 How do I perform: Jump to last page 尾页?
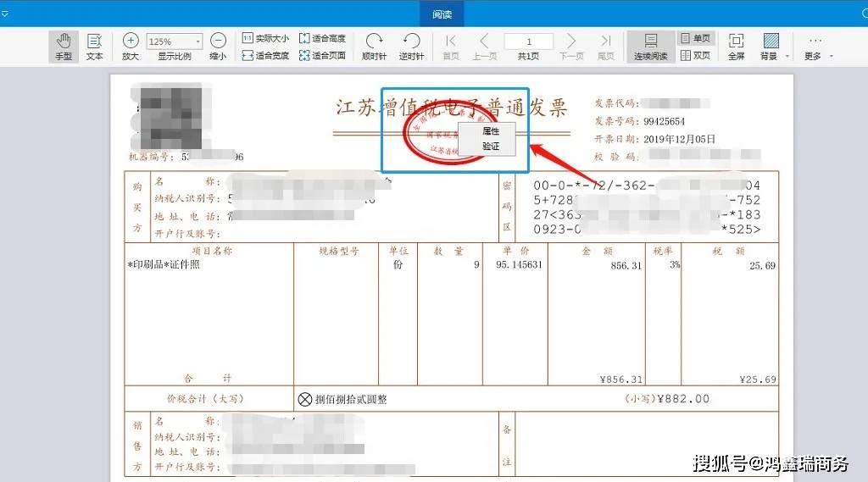point(605,46)
